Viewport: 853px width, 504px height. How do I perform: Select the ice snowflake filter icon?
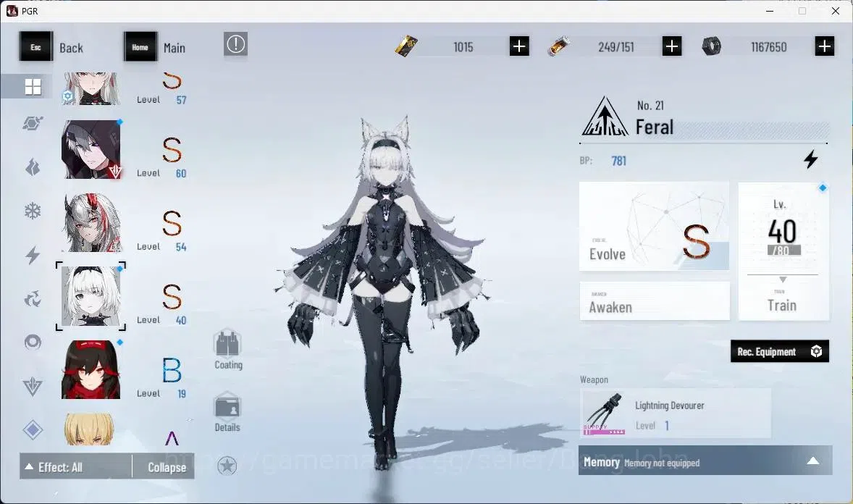pyautogui.click(x=33, y=211)
